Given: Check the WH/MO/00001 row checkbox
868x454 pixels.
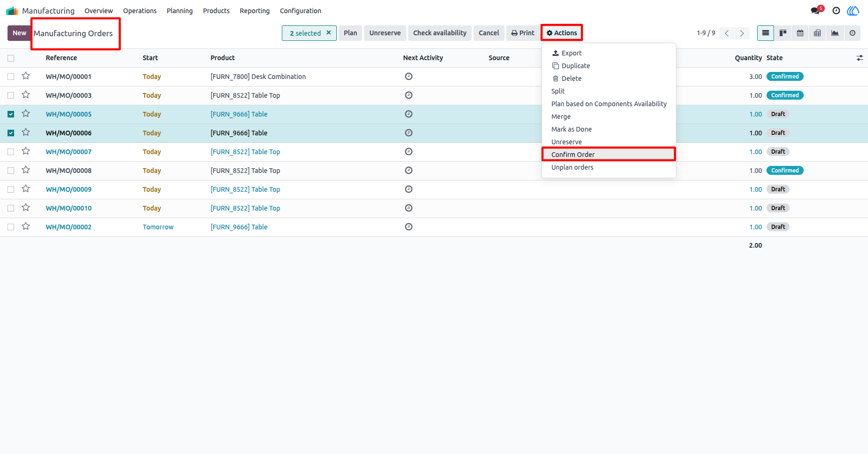Looking at the screenshot, I should pyautogui.click(x=11, y=77).
